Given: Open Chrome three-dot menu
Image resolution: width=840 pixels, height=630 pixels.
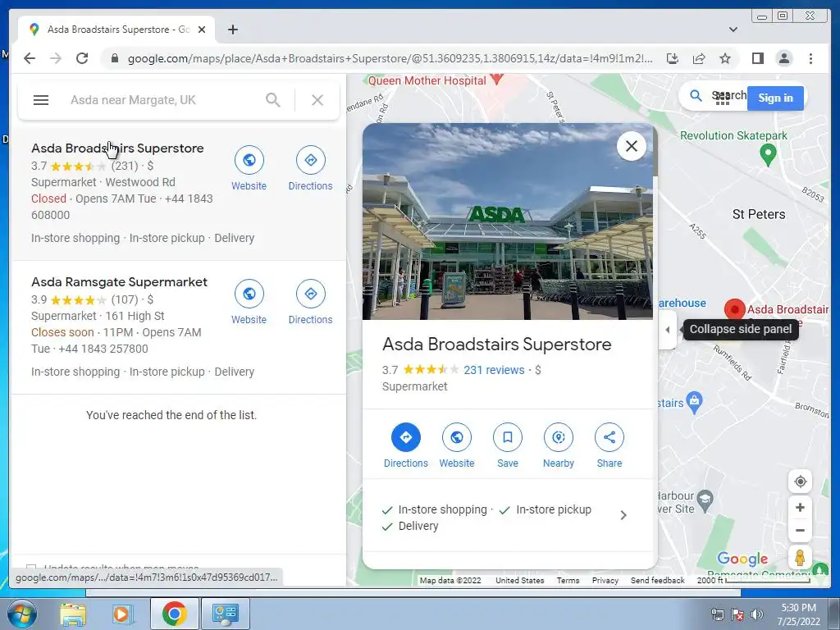Looking at the screenshot, I should tap(811, 58).
